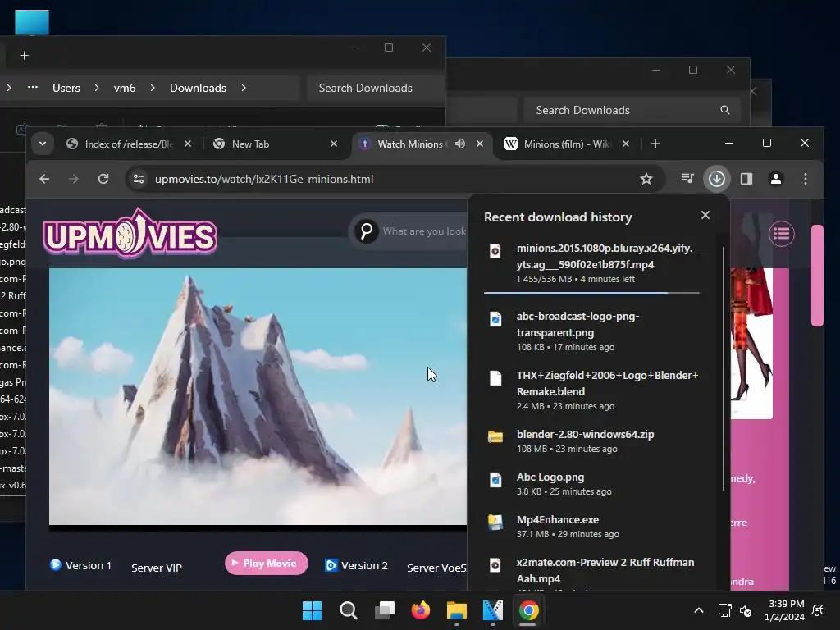
Task: Open taskbar Search
Action: click(x=348, y=610)
